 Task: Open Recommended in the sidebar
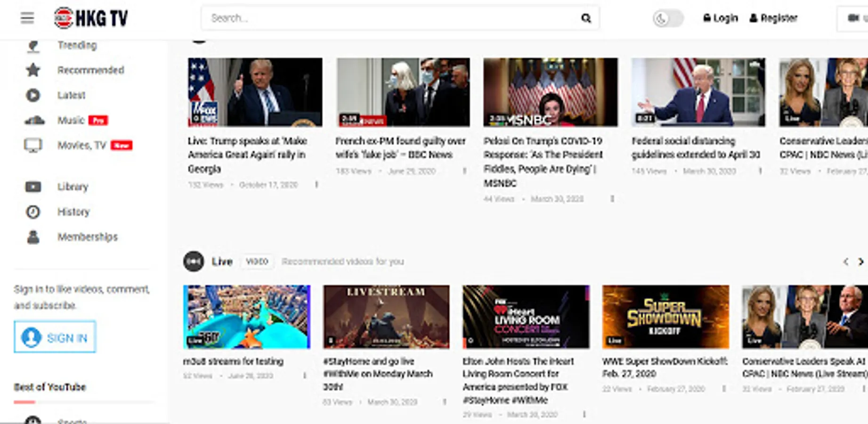pyautogui.click(x=91, y=70)
